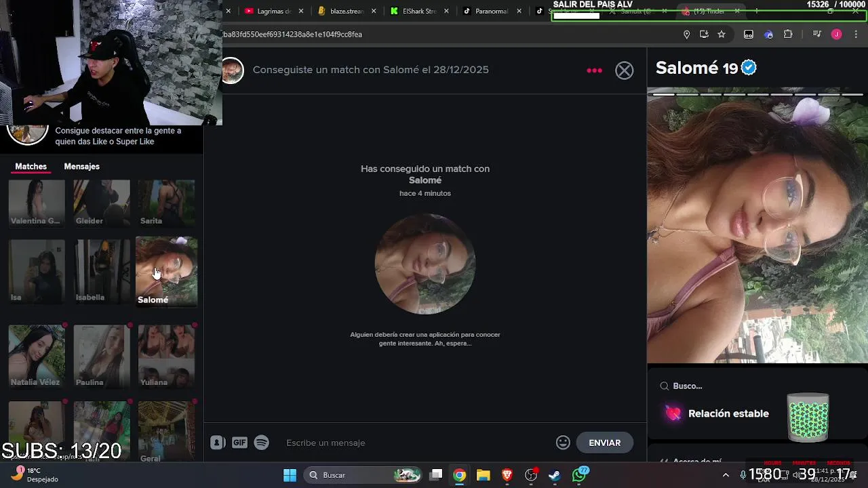Viewport: 868px width, 488px height.
Task: Open Gleider match thumbnail
Action: coord(102,203)
